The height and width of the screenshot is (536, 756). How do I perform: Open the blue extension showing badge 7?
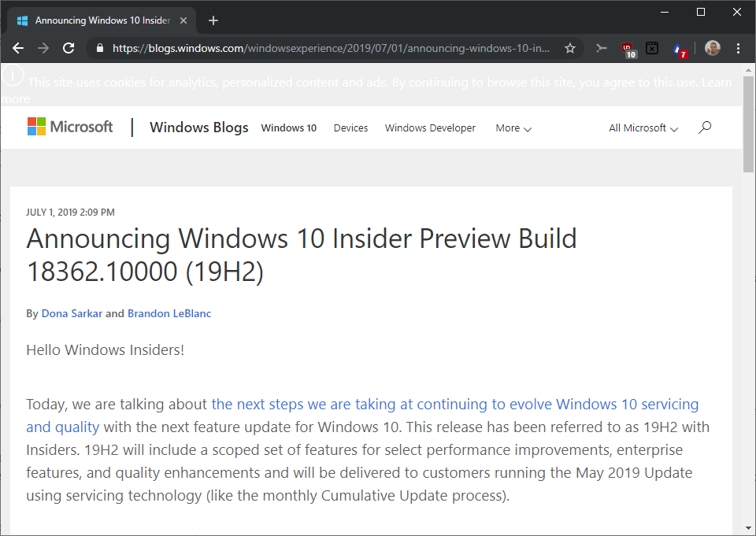(x=679, y=49)
